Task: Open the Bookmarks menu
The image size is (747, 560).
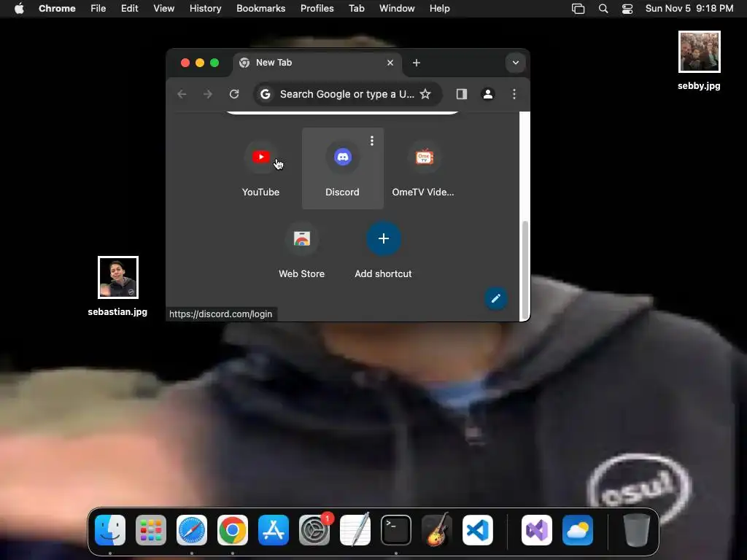Action: [x=261, y=9]
